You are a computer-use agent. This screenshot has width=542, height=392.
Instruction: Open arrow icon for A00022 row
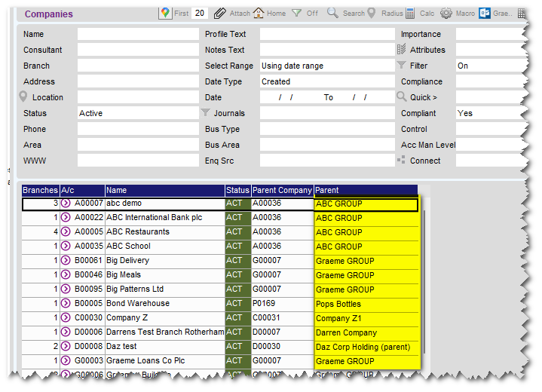pos(66,217)
